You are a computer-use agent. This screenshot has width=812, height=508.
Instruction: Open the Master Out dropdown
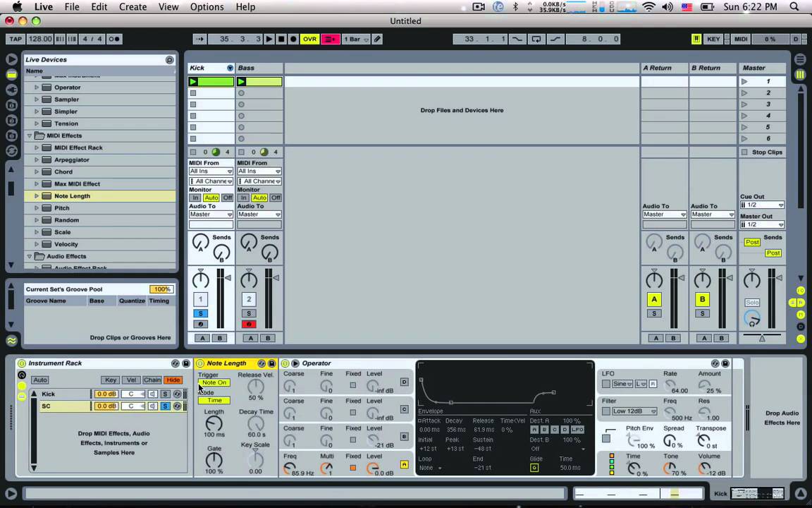(762, 224)
